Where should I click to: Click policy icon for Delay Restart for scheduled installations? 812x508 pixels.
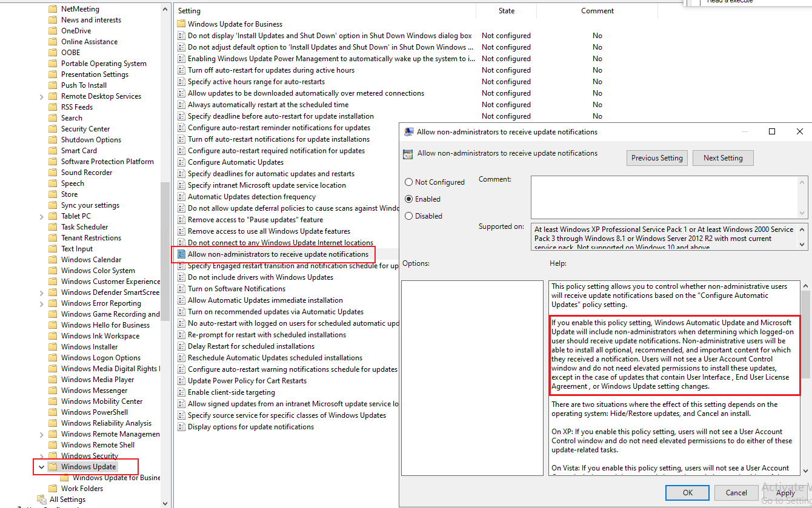click(181, 346)
